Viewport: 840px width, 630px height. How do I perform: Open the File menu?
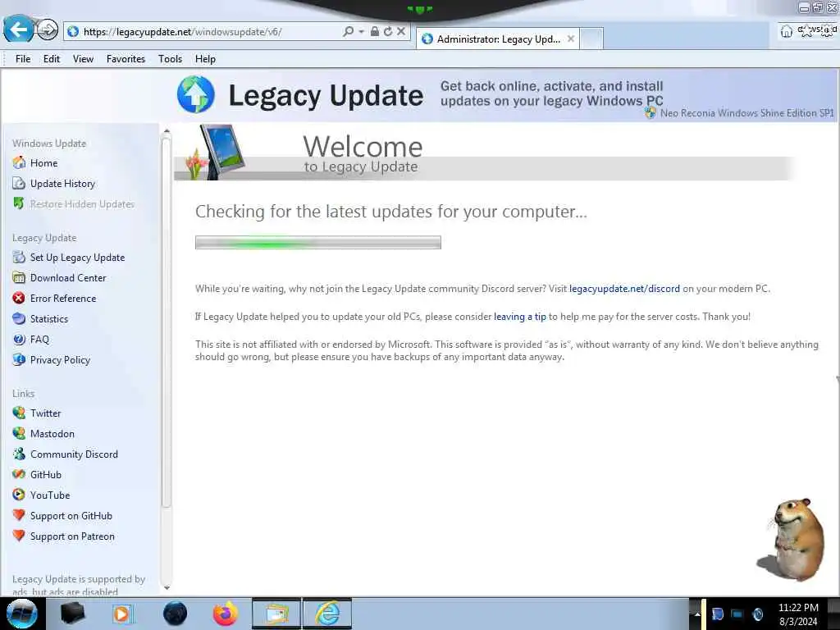[x=23, y=59]
